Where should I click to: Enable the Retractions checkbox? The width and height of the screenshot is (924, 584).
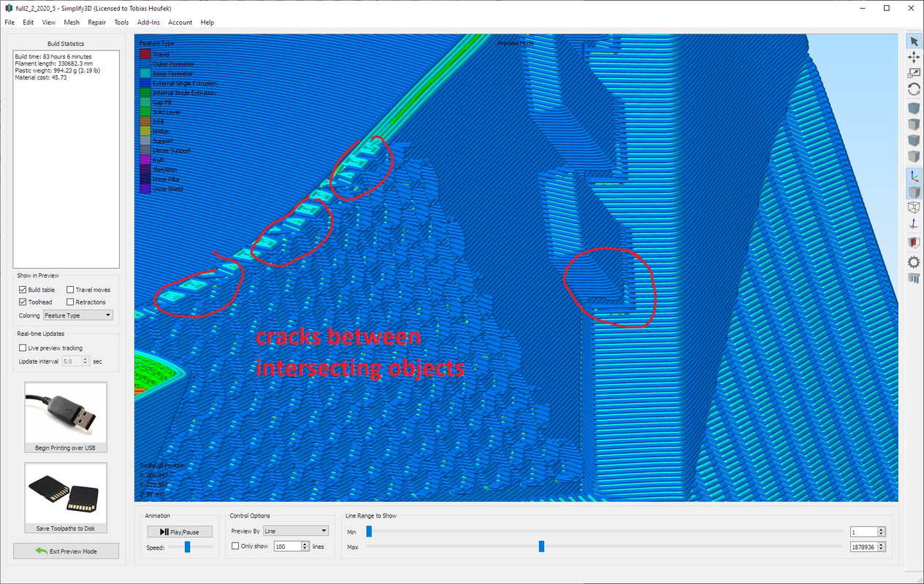pyautogui.click(x=70, y=301)
